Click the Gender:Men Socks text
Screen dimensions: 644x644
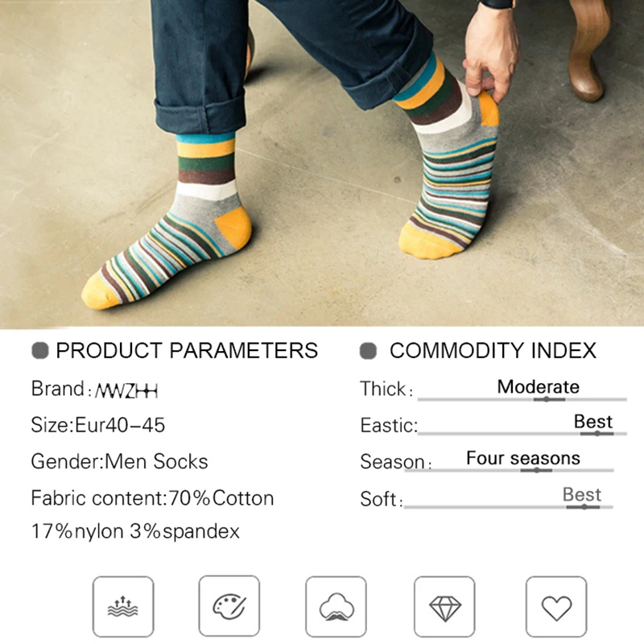(119, 461)
